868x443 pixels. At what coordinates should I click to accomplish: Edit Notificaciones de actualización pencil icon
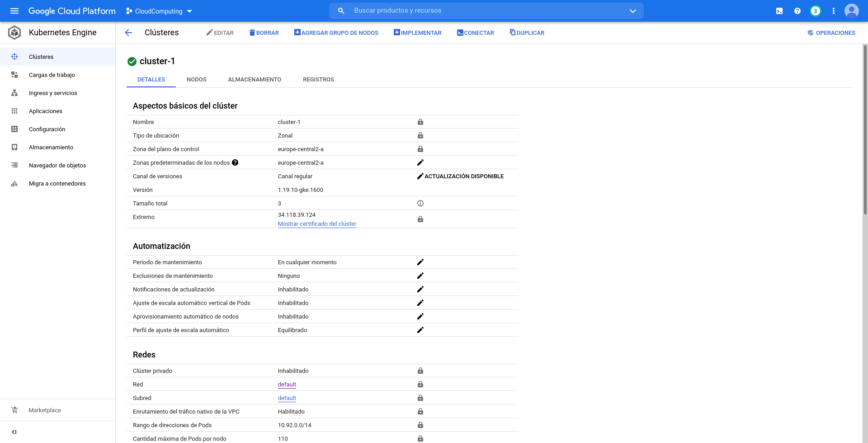[x=420, y=289]
